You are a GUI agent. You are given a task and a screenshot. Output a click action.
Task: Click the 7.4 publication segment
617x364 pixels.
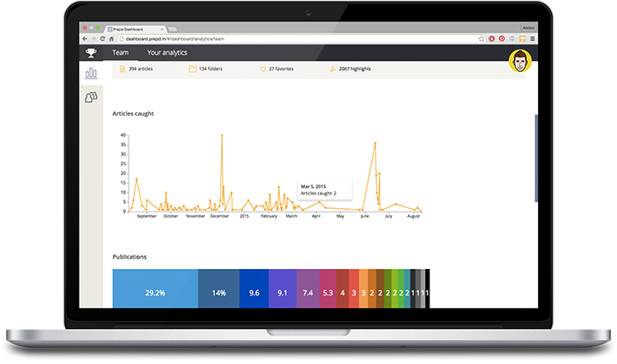point(308,289)
